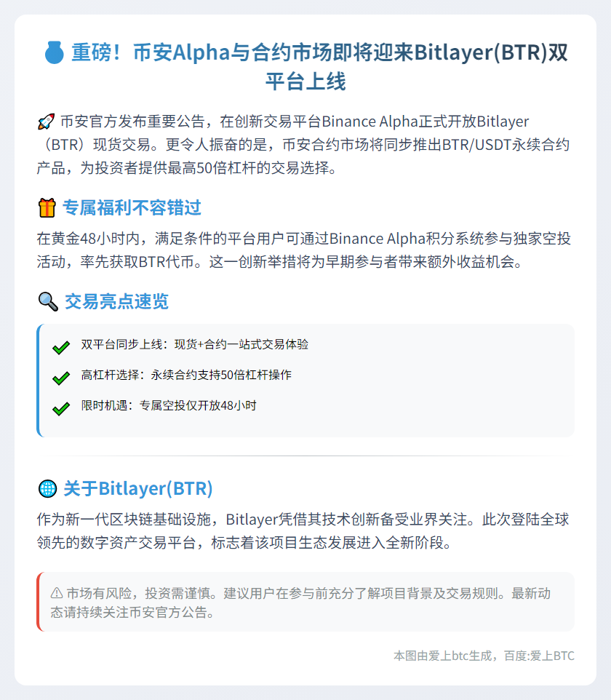Click the risk warning notice text box
This screenshot has width=611, height=700.
(x=305, y=602)
